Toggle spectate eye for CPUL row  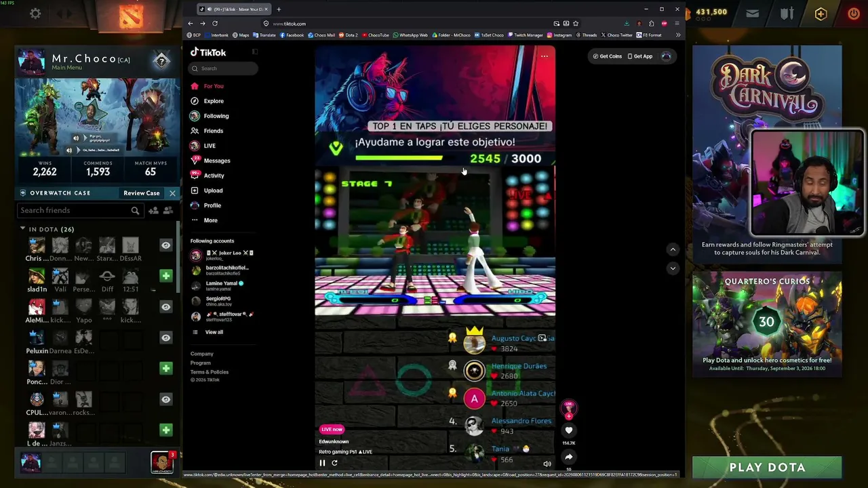pos(165,399)
